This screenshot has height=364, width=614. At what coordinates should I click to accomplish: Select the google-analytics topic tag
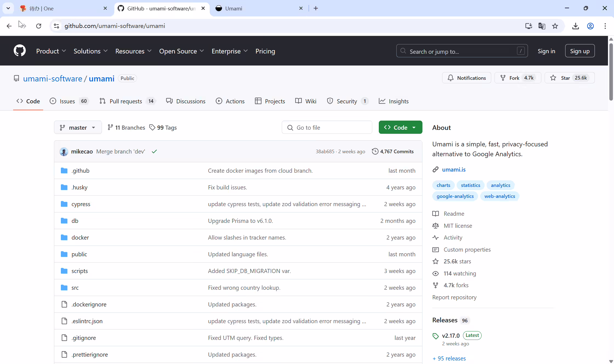click(x=455, y=196)
